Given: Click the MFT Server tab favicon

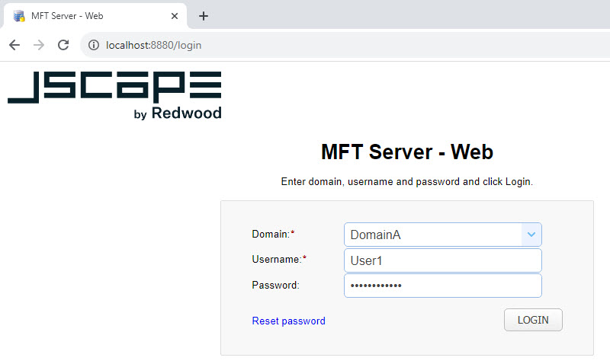Looking at the screenshot, I should (x=19, y=16).
